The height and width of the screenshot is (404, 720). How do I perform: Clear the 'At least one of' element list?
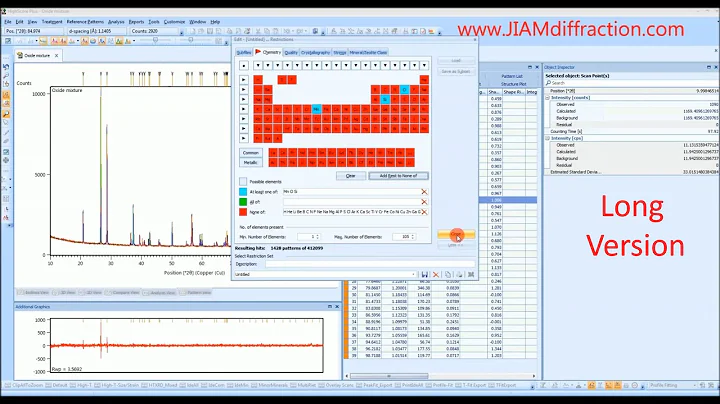[x=424, y=192]
